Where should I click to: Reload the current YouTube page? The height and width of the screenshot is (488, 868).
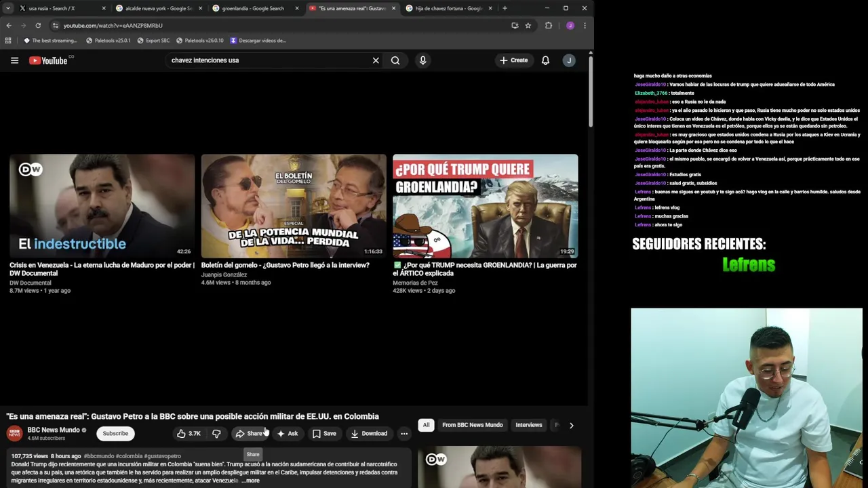[38, 26]
